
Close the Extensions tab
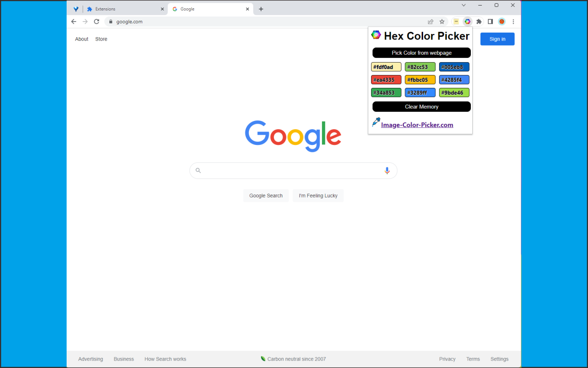tap(162, 9)
